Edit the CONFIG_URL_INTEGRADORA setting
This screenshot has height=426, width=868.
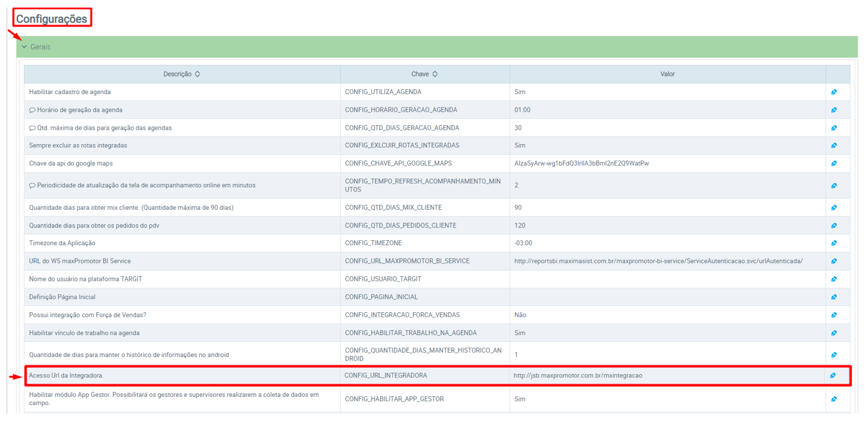tap(833, 375)
